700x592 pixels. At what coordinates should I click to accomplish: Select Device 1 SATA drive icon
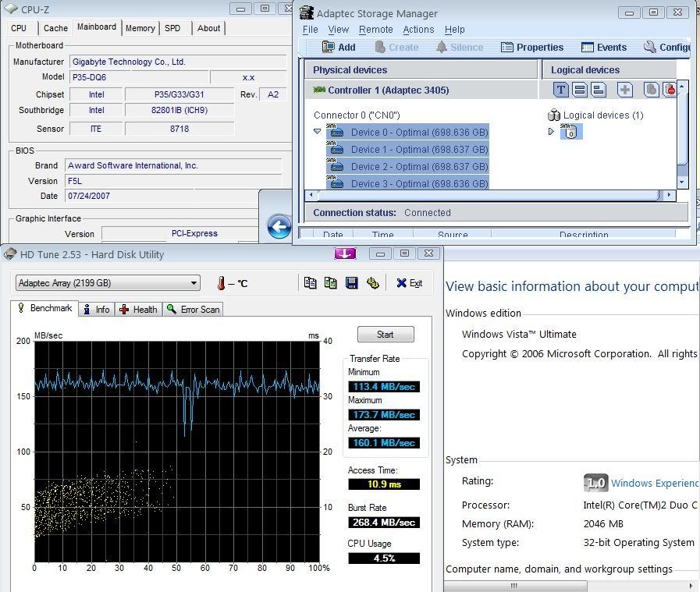point(335,148)
